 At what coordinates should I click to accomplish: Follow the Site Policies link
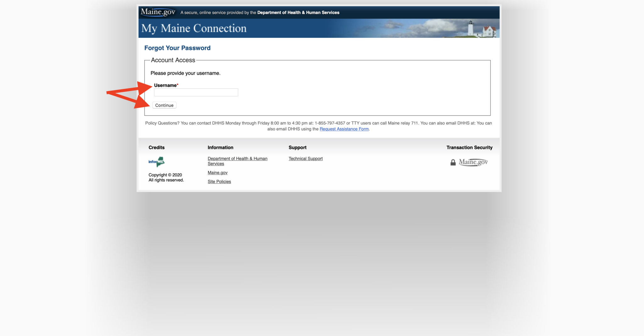pyautogui.click(x=219, y=181)
